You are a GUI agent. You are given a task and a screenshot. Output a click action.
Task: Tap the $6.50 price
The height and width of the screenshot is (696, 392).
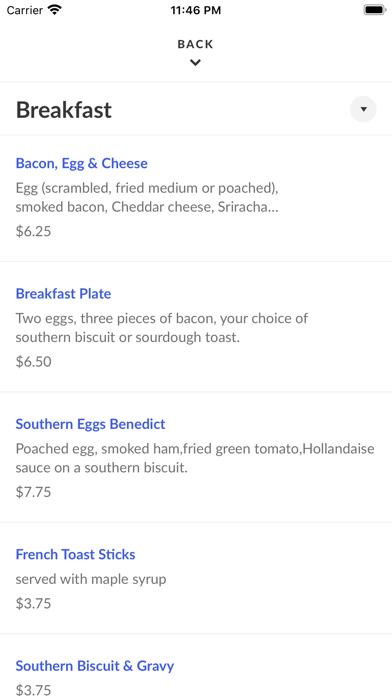[34, 362]
